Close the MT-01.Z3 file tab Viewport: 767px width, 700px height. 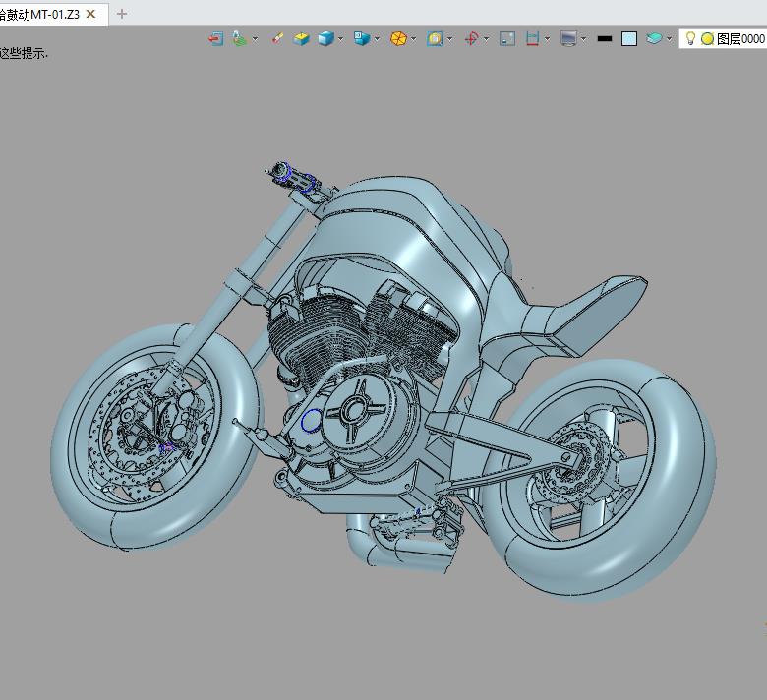(x=91, y=14)
